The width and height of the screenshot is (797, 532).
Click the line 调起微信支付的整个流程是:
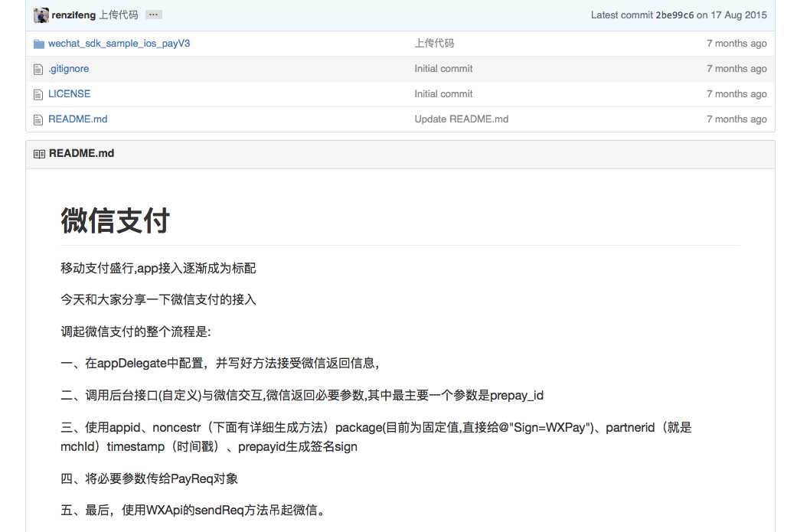point(136,331)
